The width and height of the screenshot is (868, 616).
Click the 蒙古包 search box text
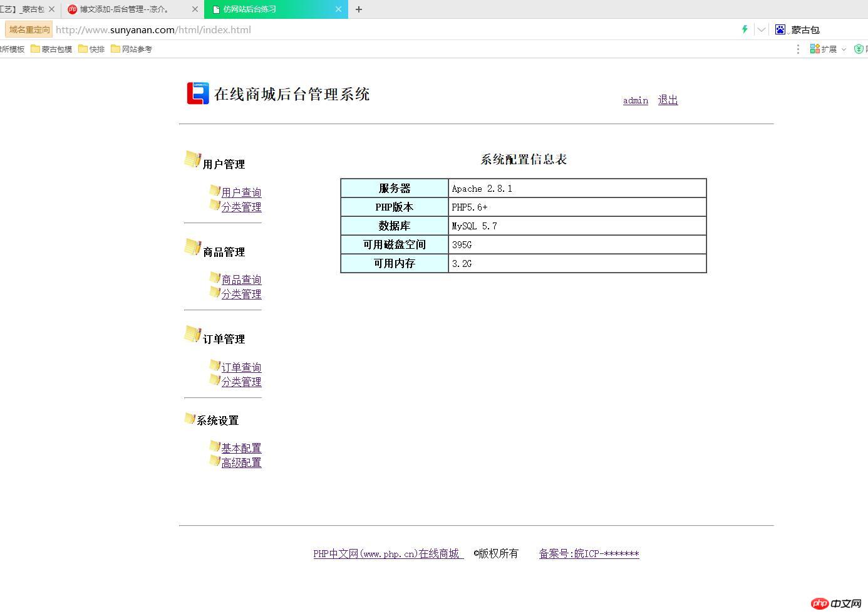click(805, 29)
